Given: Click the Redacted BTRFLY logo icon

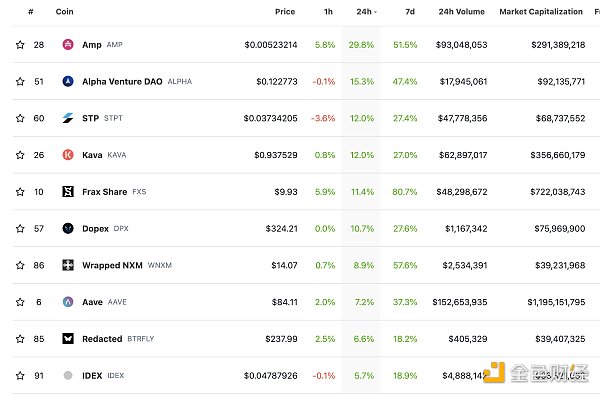Looking at the screenshot, I should pyautogui.click(x=68, y=339).
